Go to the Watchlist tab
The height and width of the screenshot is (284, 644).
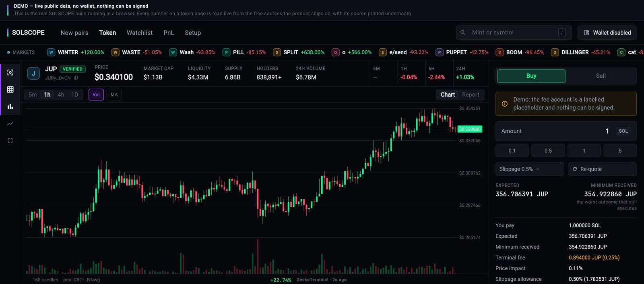(x=140, y=33)
